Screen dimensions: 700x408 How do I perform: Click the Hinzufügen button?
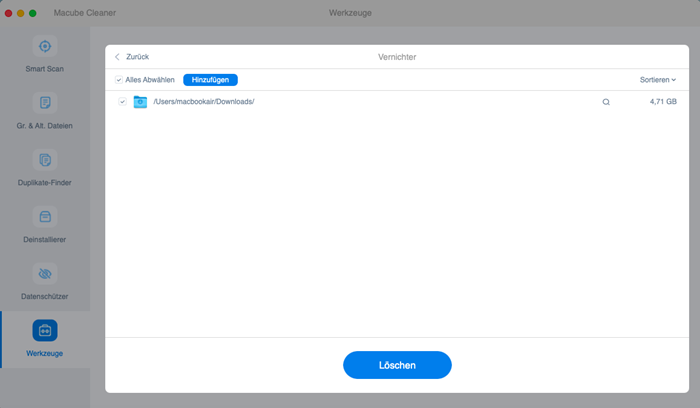[210, 80]
